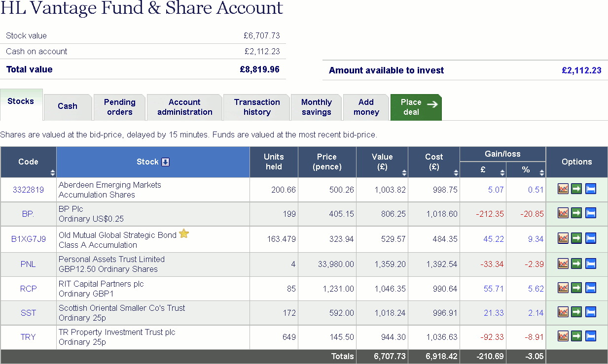Click the blue options icon in Old Mutual row
The width and height of the screenshot is (608, 364).
coord(591,238)
